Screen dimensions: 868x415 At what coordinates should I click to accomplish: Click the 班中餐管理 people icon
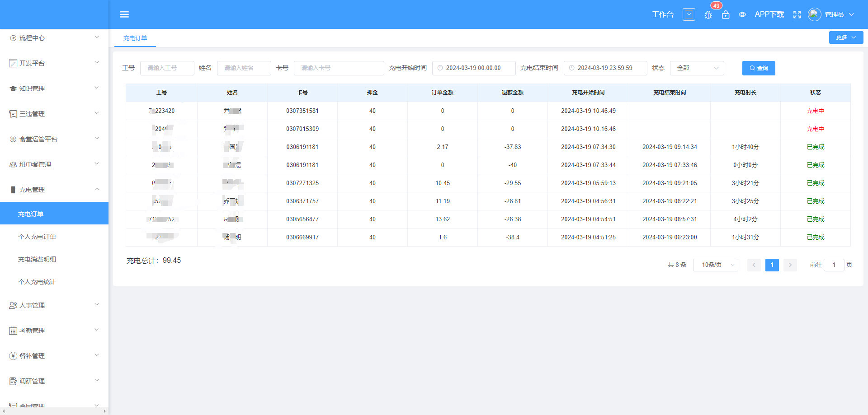coord(13,164)
